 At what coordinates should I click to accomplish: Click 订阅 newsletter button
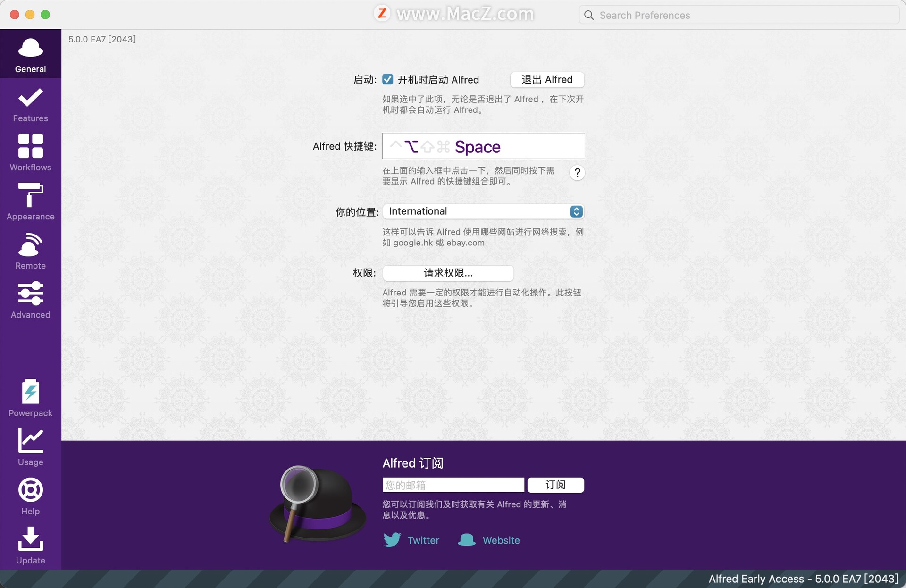(x=555, y=485)
